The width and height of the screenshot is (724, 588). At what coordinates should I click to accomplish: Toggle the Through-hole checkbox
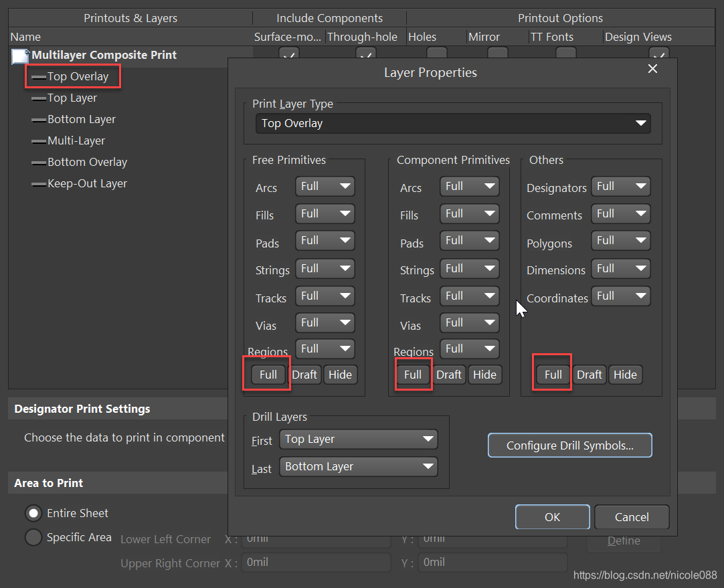[x=365, y=54]
